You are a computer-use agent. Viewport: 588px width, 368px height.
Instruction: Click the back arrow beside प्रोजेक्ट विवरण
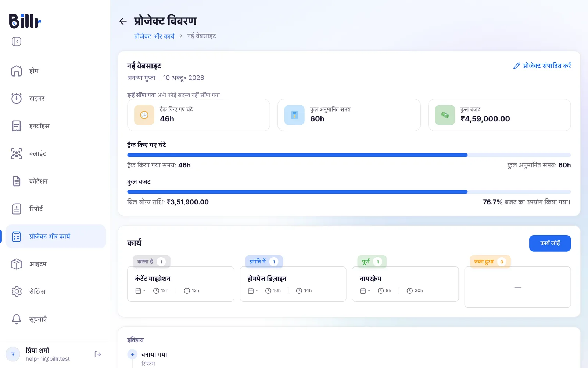pyautogui.click(x=123, y=21)
